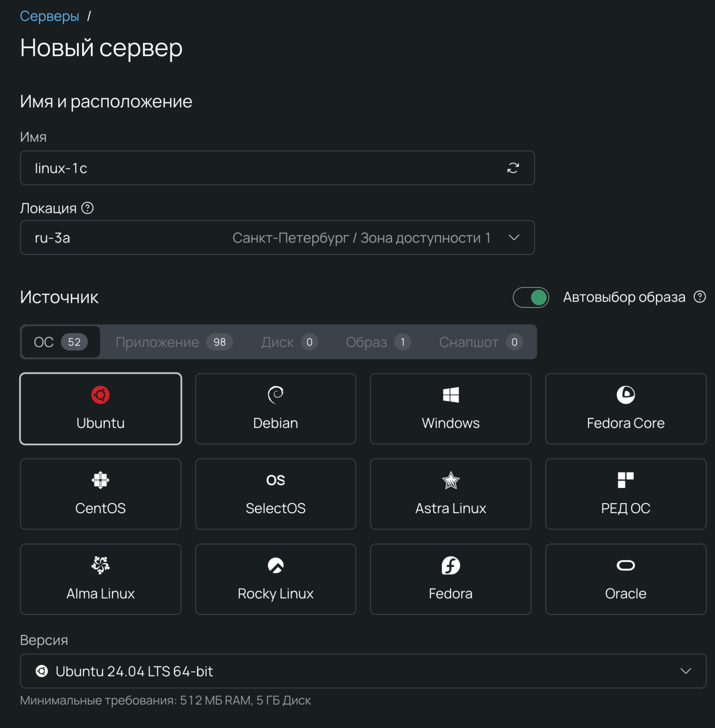Toggle the Автовыбор образа switch

[531, 297]
